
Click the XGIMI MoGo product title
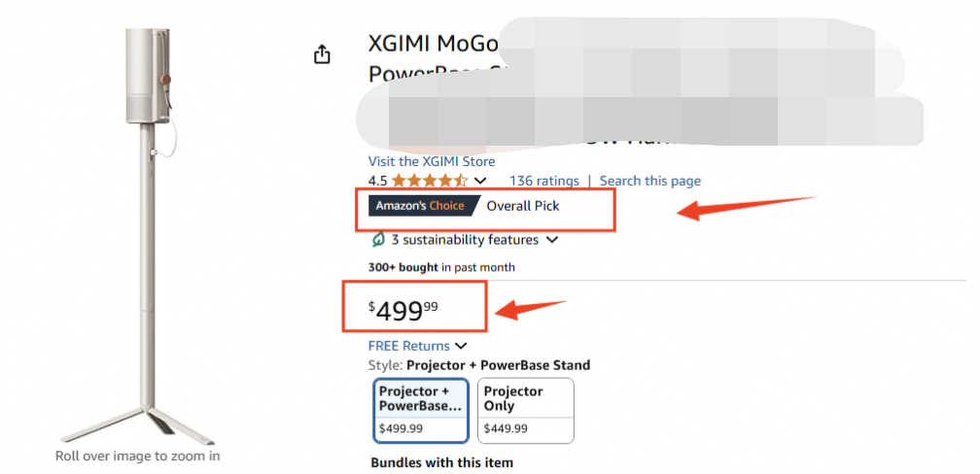[434, 44]
